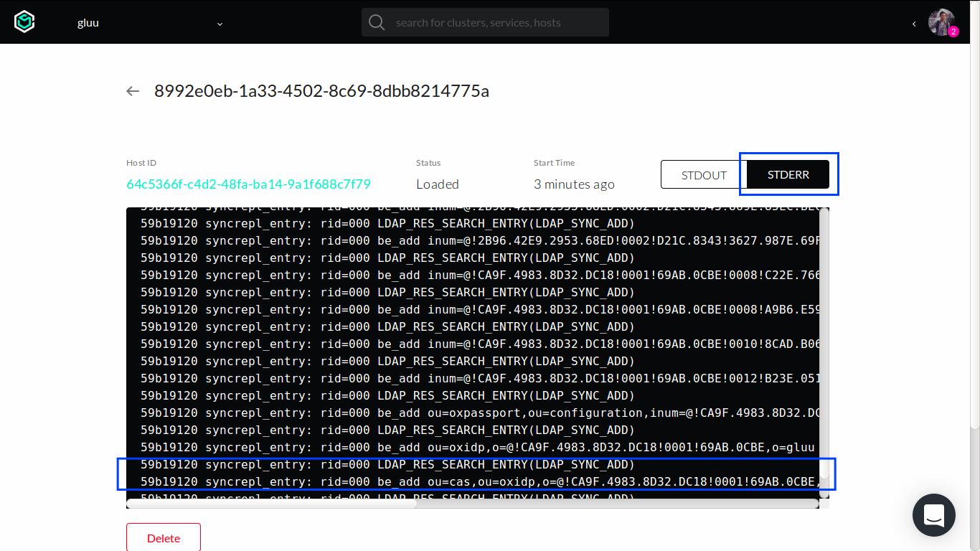Viewport: 980px width, 551px height.
Task: Click the search for clusters input field
Action: point(485,22)
